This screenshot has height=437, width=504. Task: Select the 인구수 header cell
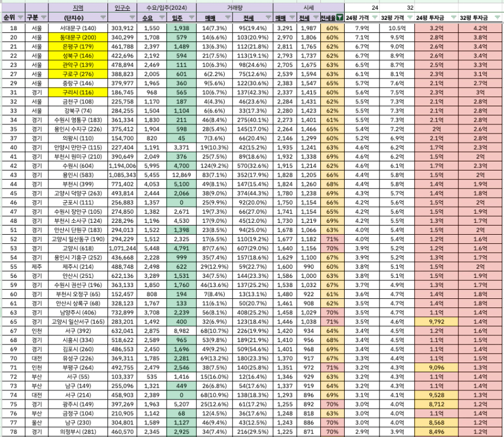[x=122, y=8]
